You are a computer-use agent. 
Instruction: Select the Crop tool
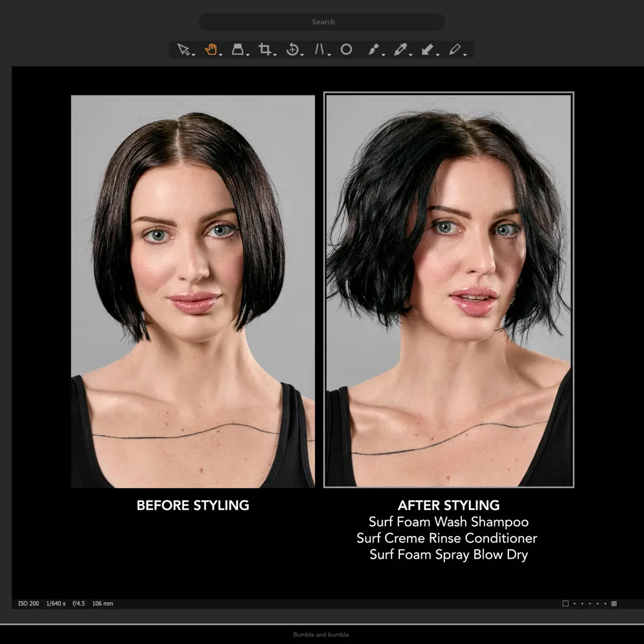[264, 49]
